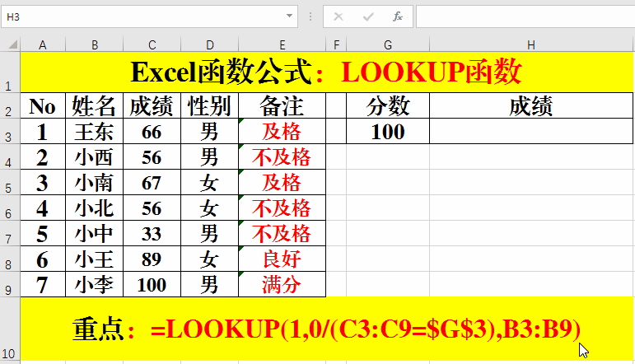
Task: Select score cell '100' in column C
Action: (x=152, y=284)
